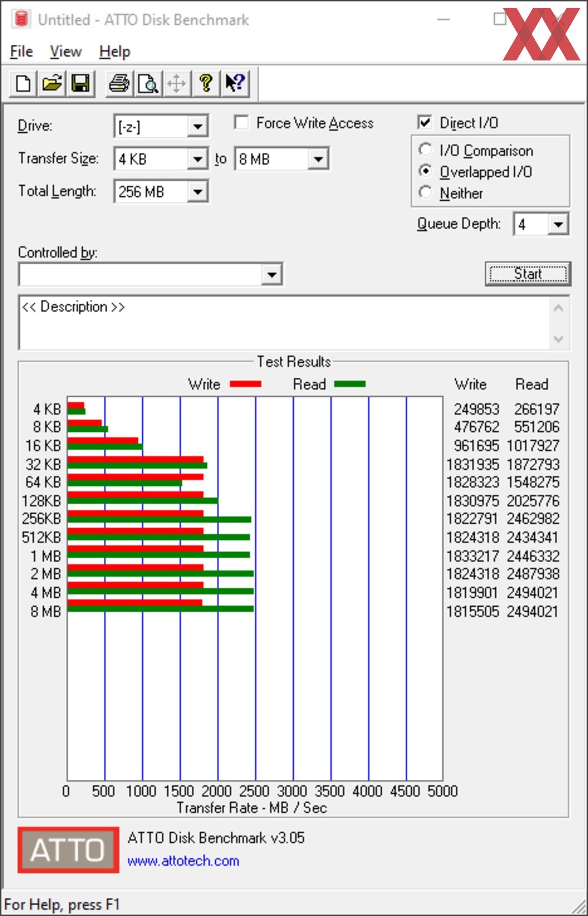This screenshot has width=588, height=916.
Task: Click read value 551206
Action: [537, 427]
